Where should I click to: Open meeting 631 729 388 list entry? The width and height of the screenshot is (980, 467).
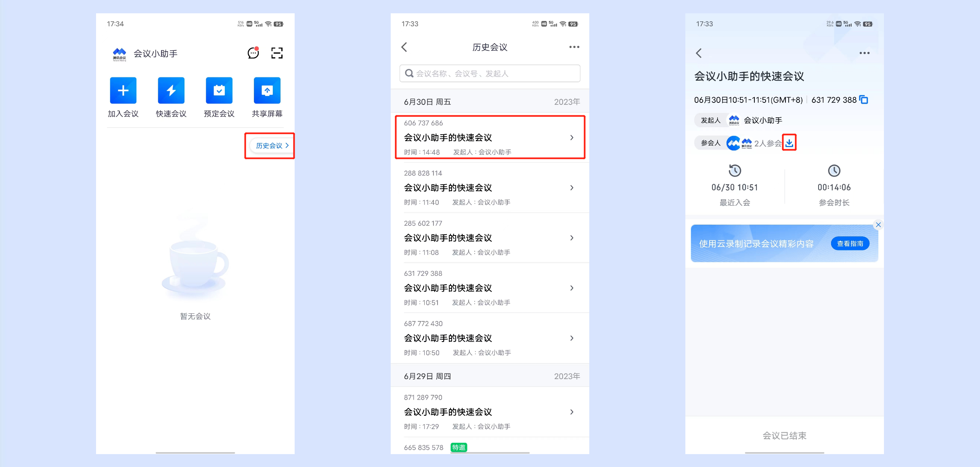pos(490,288)
